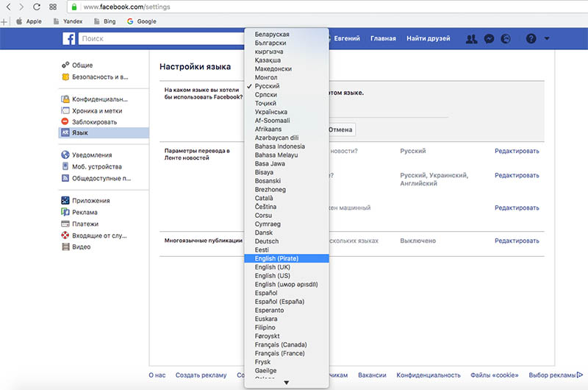The height and width of the screenshot is (390, 588).
Task: Click the address bar URL field
Action: (x=326, y=7)
